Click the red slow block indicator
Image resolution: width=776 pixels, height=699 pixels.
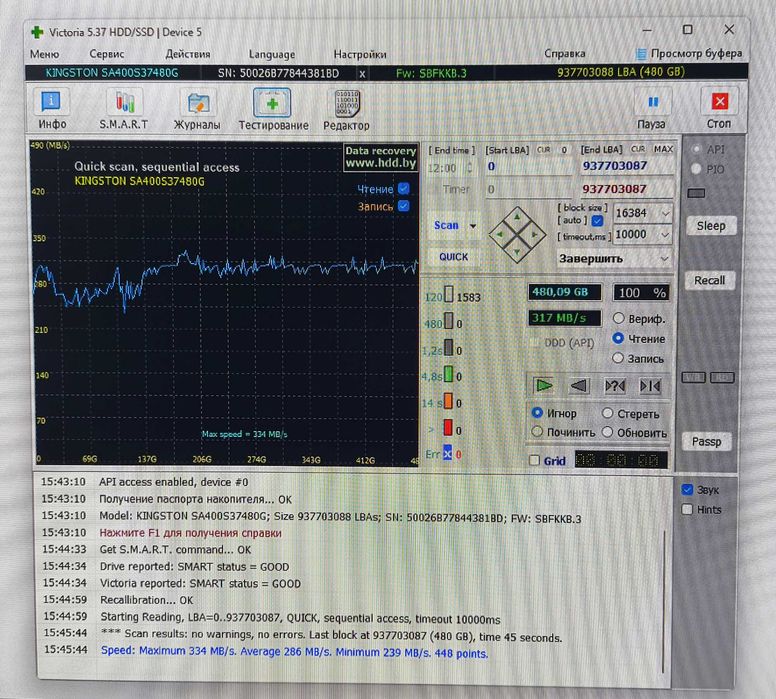tap(448, 428)
